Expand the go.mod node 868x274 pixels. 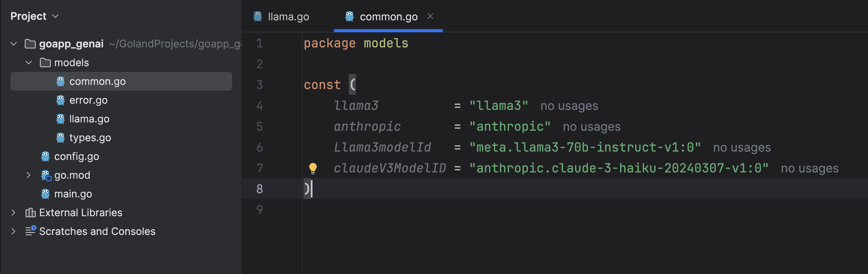coord(29,175)
